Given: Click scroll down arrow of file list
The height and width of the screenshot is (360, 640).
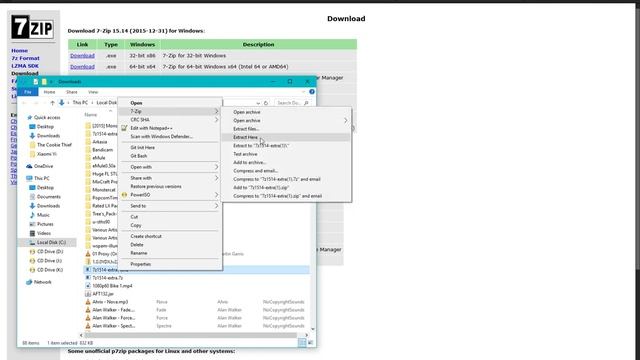Looking at the screenshot, I should pos(313,329).
